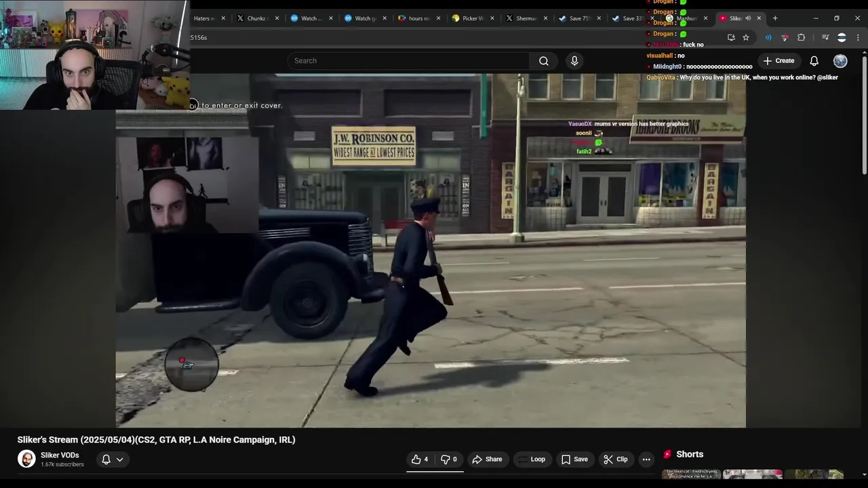The width and height of the screenshot is (868, 488).
Task: Clip a segment of the video
Action: pos(616,460)
